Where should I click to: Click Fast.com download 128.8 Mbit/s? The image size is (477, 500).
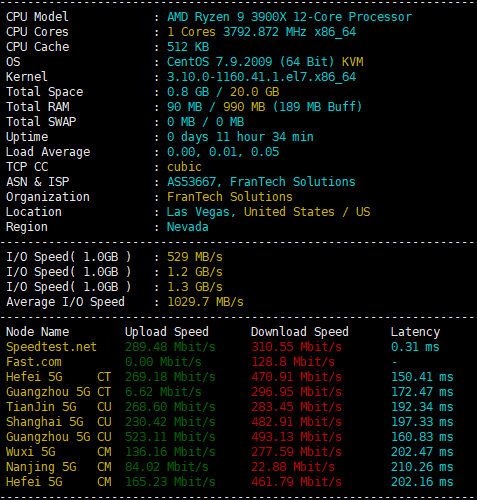(x=293, y=362)
